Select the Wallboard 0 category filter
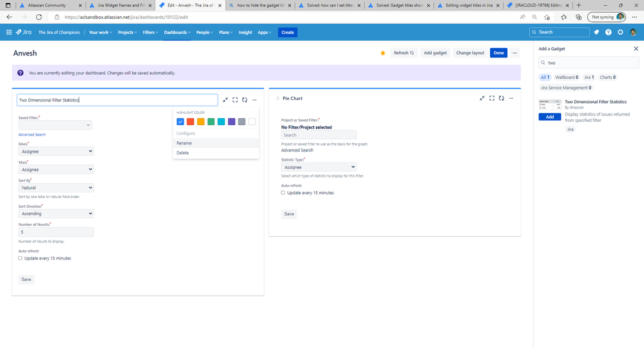 pyautogui.click(x=567, y=77)
